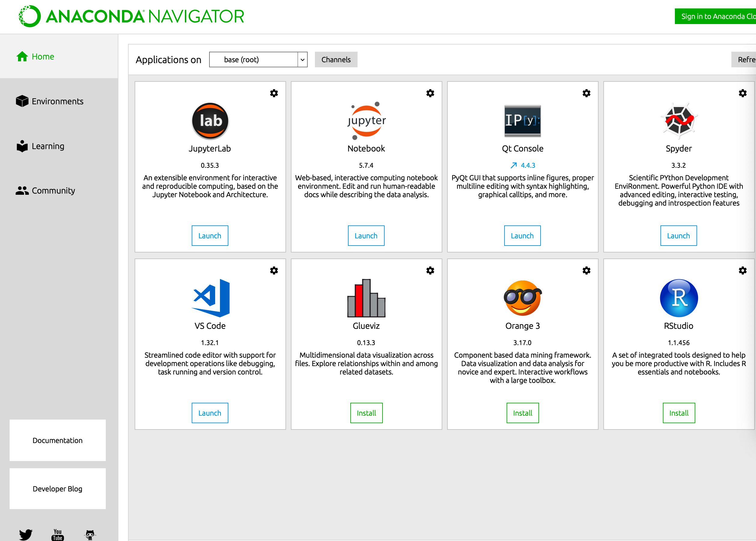This screenshot has width=756, height=541.
Task: Open the RStudio card settings gear
Action: 742,270
